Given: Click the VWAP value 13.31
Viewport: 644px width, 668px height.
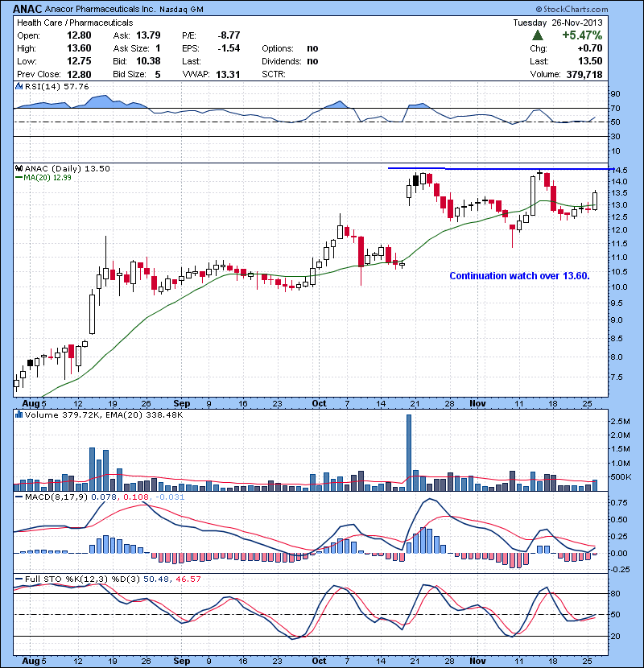Looking at the screenshot, I should pyautogui.click(x=228, y=75).
